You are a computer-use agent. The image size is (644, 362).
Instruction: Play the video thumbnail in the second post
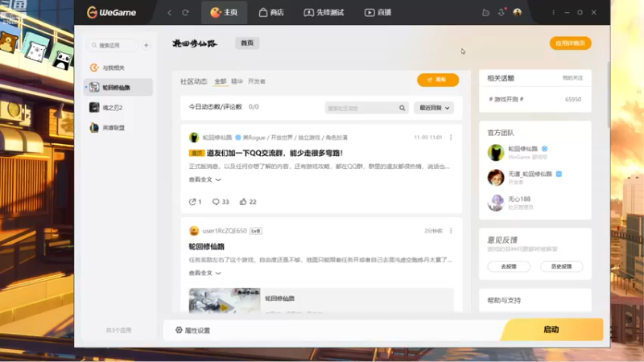point(225,300)
